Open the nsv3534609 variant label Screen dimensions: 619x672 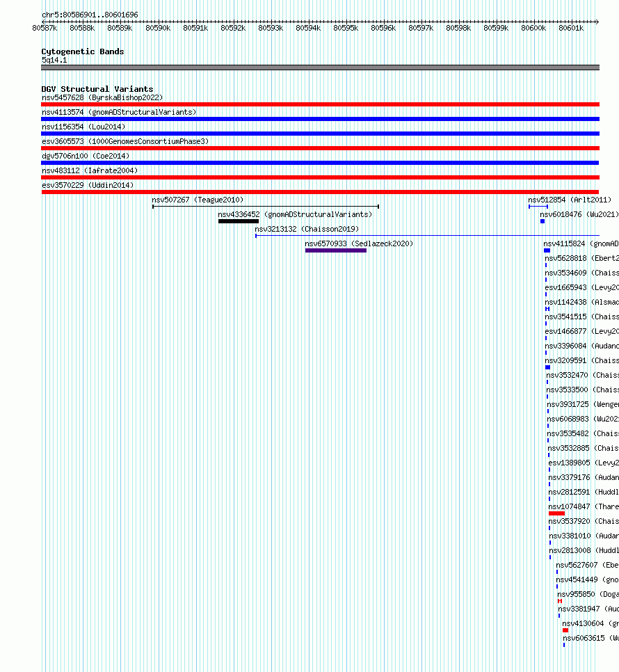click(x=581, y=273)
